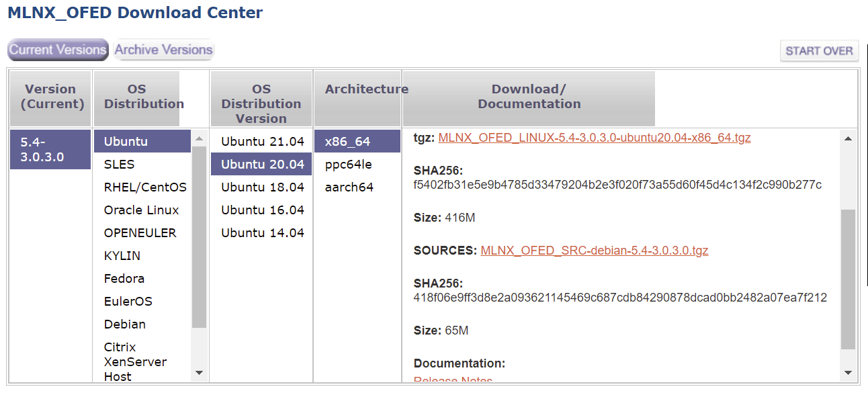Select aarch64 architecture
Screen dimensions: 868x393
(357, 187)
